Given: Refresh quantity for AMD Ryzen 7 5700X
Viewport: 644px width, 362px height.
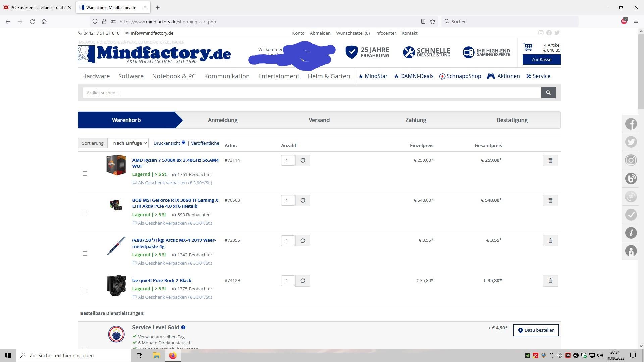Looking at the screenshot, I should tap(303, 160).
